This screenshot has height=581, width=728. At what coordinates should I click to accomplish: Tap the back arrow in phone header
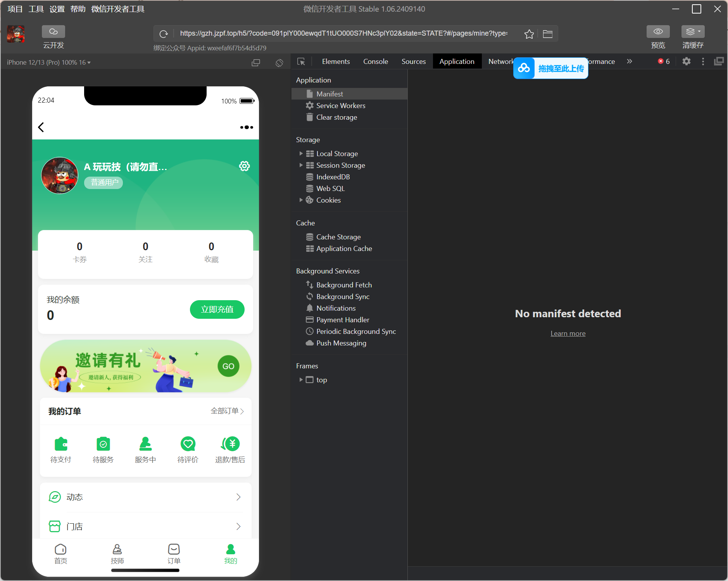(x=41, y=127)
